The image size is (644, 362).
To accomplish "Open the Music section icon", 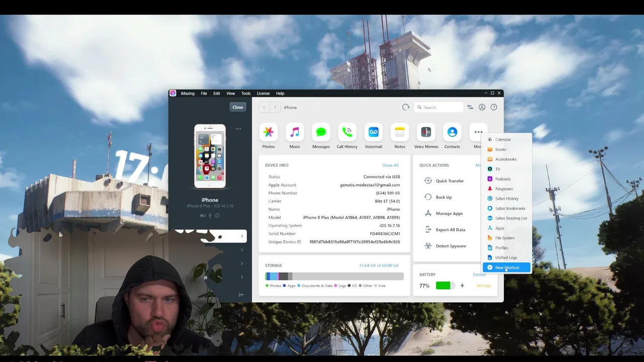I will 295,132.
